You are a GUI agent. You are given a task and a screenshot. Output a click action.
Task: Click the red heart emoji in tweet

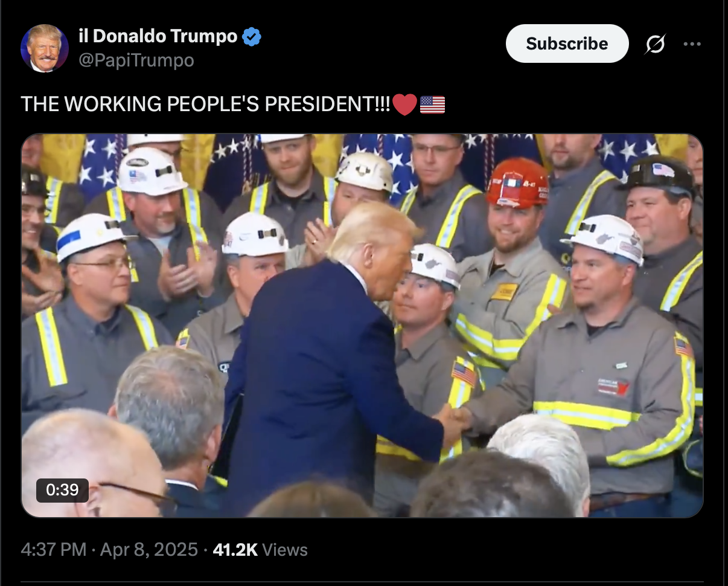[404, 105]
